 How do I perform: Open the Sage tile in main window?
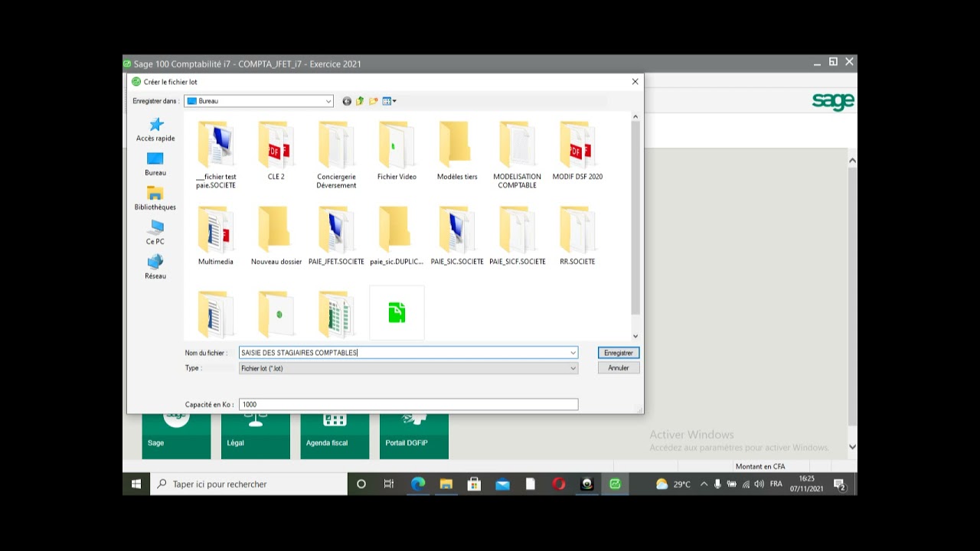pyautogui.click(x=176, y=436)
